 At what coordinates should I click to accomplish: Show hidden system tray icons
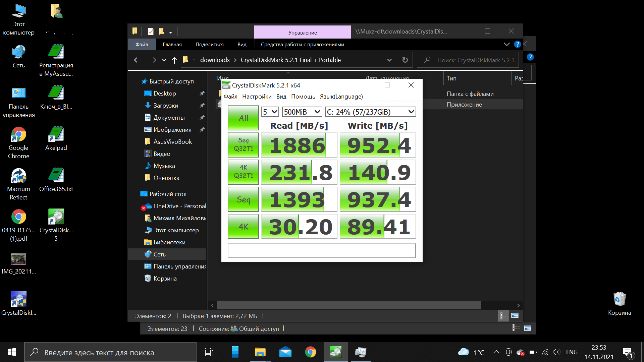point(496,352)
